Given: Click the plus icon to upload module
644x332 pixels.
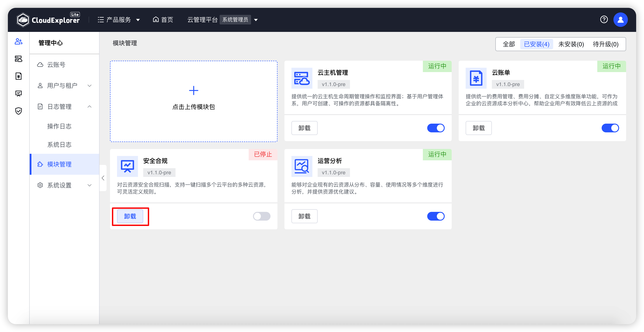Looking at the screenshot, I should pos(193,90).
